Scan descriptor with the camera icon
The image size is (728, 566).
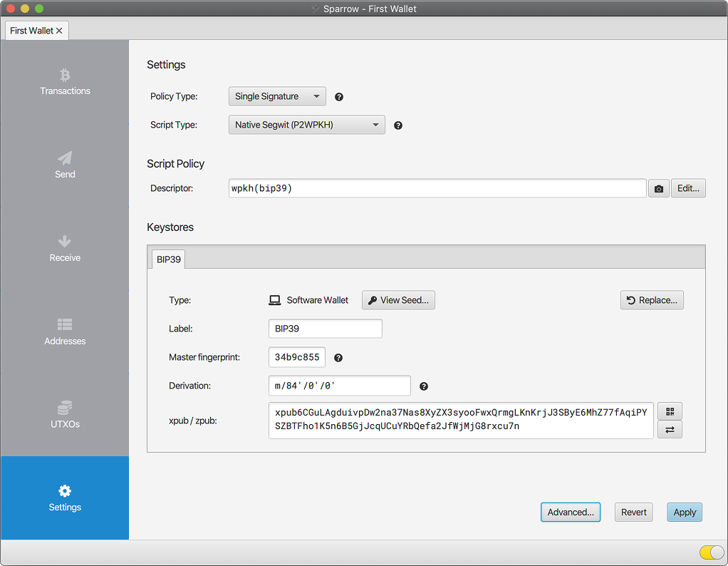click(658, 189)
